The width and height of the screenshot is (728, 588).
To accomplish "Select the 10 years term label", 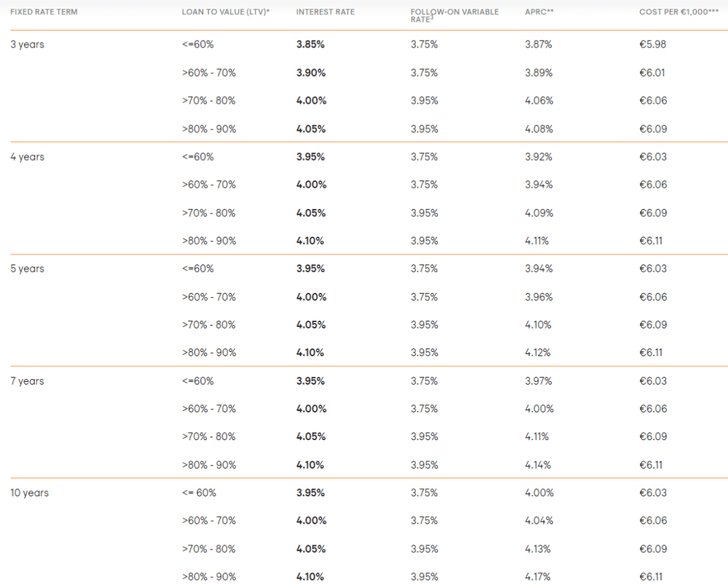I will point(29,493).
